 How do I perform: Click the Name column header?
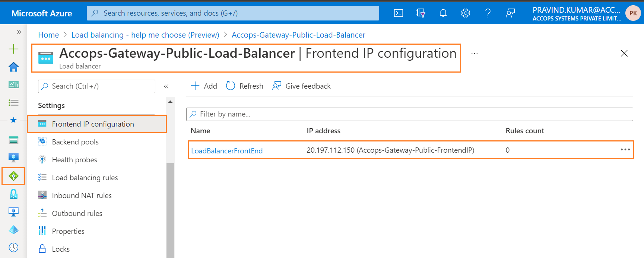[x=200, y=131]
